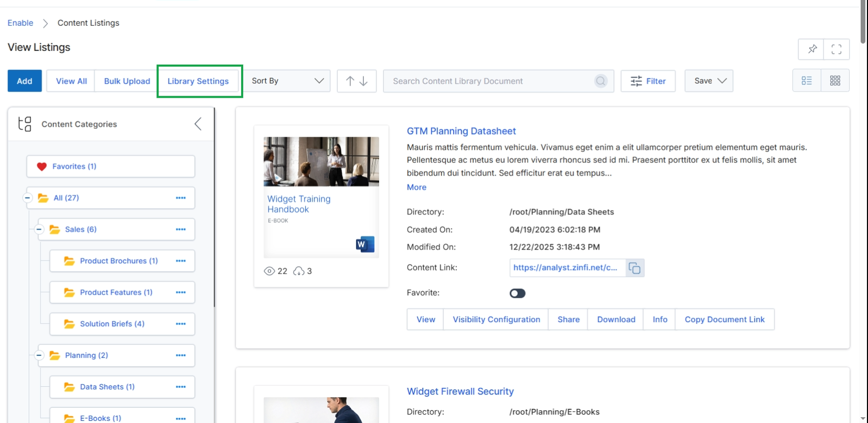This screenshot has width=868, height=423.
Task: Click the Content Categories panel scrollbar
Action: 214,208
